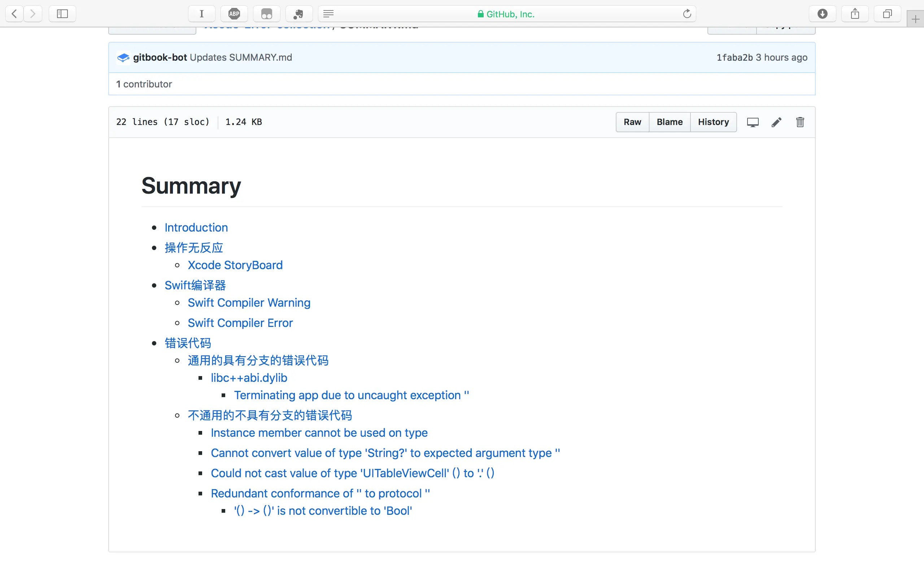This screenshot has height=578, width=924.
Task: Open the Swift Compiler Warning link
Action: [x=249, y=303]
